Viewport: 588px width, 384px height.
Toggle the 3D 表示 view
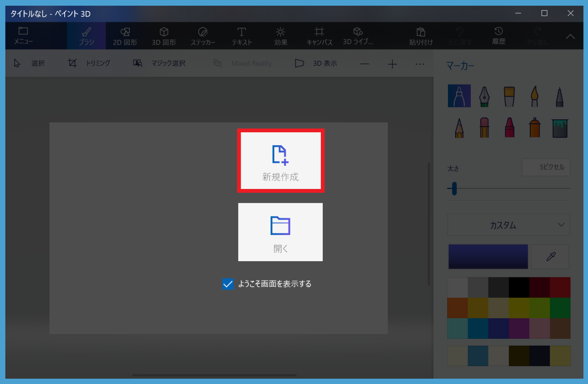(x=316, y=63)
